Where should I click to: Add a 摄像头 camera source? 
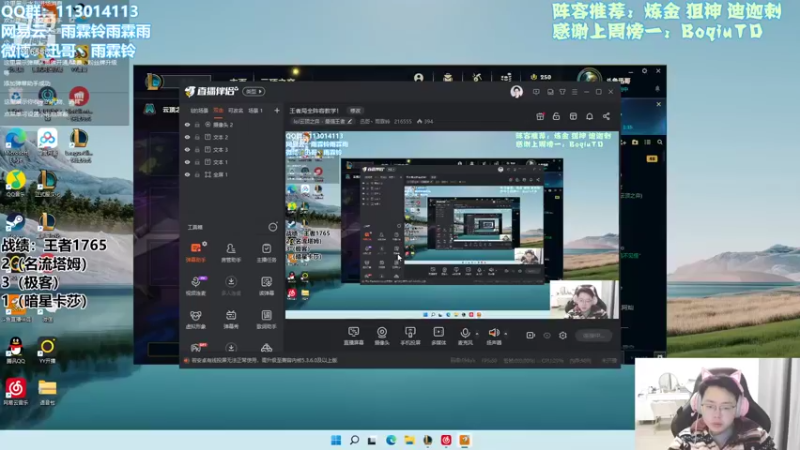[x=382, y=336]
